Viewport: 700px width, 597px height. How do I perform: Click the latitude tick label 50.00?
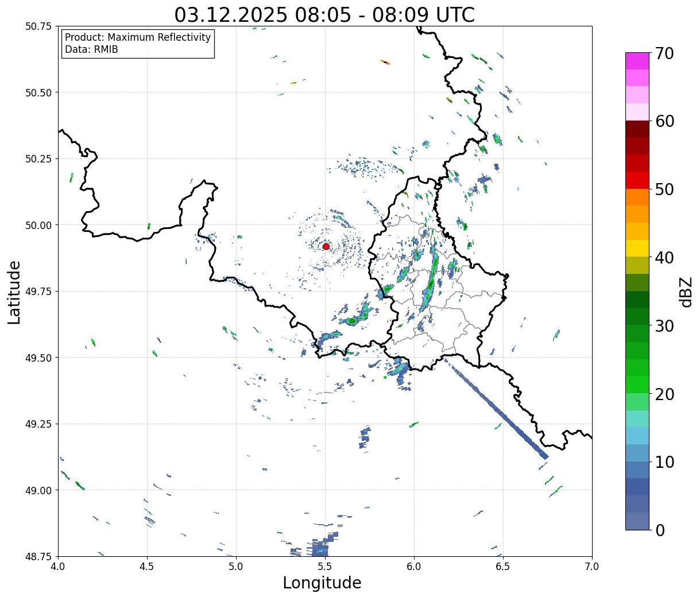coord(38,225)
